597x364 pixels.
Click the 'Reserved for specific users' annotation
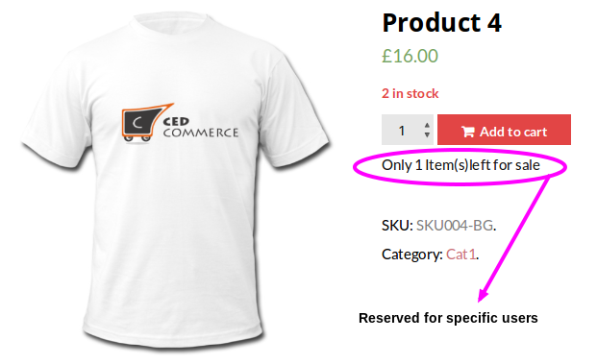[448, 318]
